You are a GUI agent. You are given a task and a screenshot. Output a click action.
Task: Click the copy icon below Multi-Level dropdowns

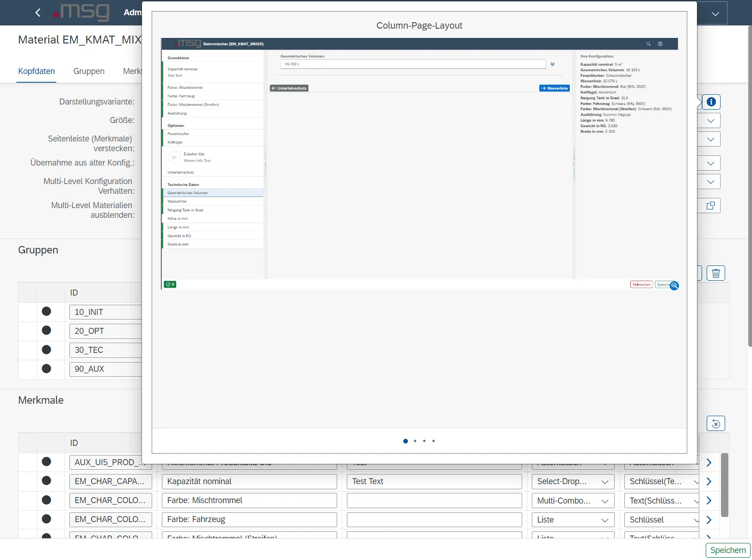711,206
